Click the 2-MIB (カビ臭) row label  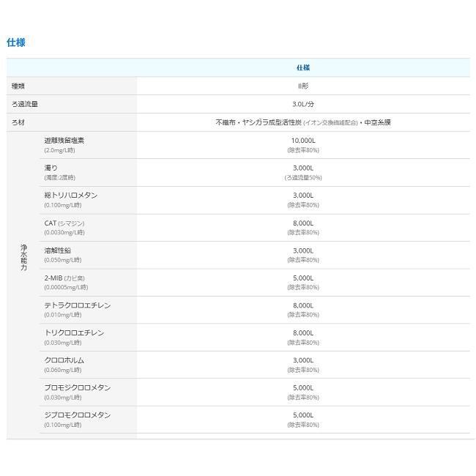(x=64, y=278)
